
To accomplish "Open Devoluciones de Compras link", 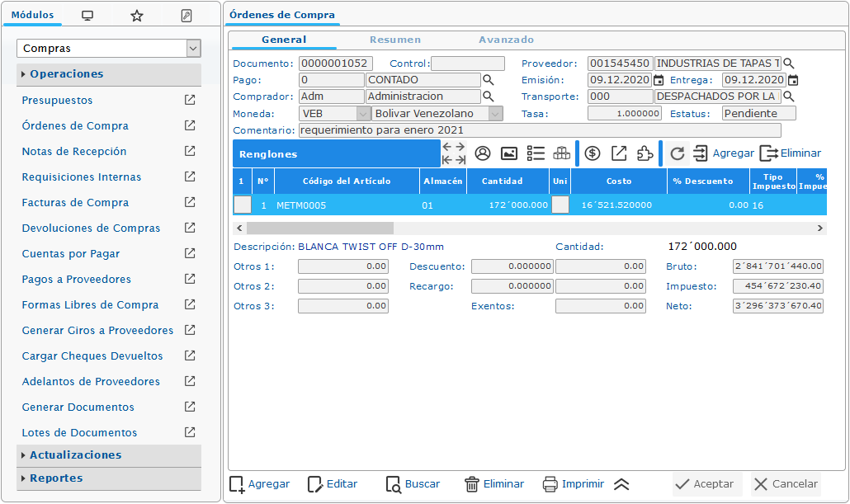I will pyautogui.click(x=91, y=228).
